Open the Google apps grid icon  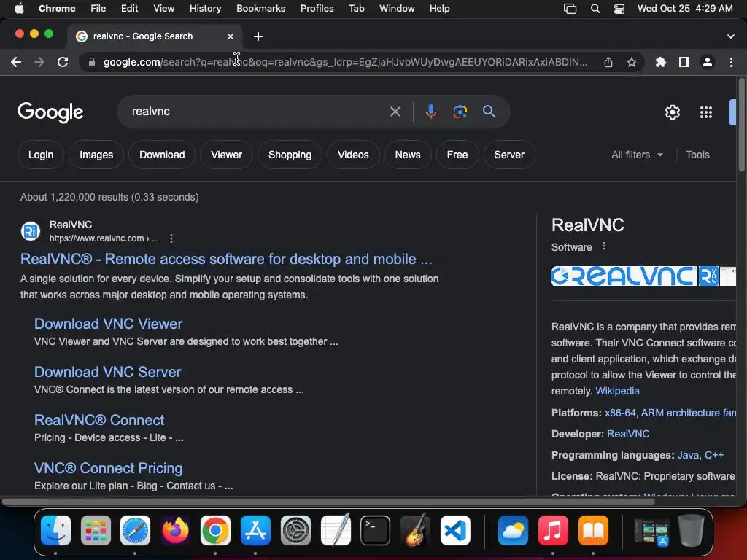pos(706,112)
